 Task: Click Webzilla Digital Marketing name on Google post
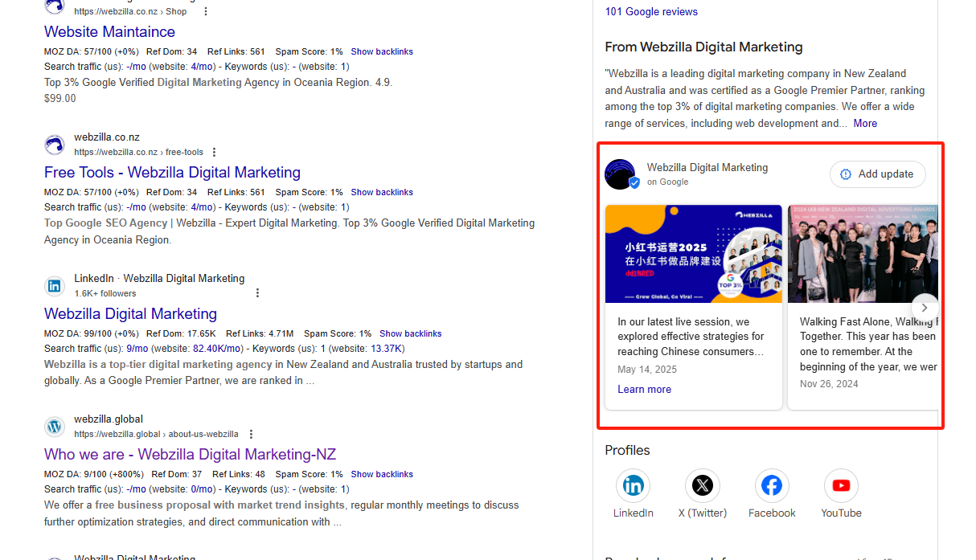[x=707, y=168]
